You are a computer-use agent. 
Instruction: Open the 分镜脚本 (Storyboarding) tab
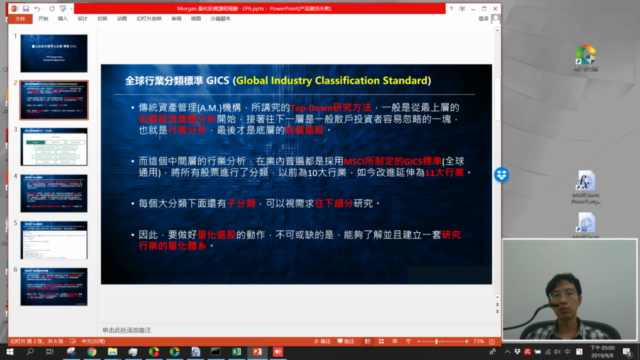click(220, 19)
